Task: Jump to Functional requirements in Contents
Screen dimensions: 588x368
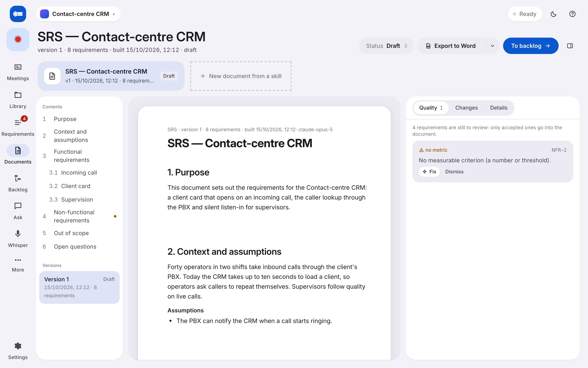Action: click(79, 156)
